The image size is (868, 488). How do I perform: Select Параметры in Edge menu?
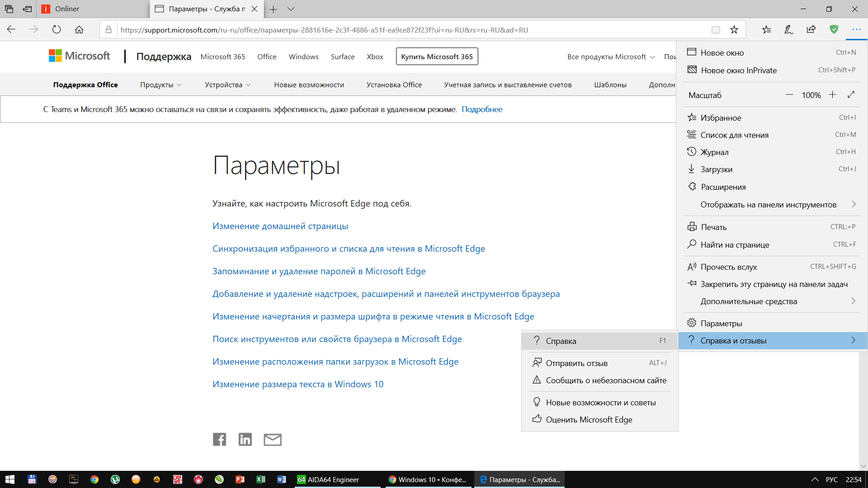click(721, 324)
